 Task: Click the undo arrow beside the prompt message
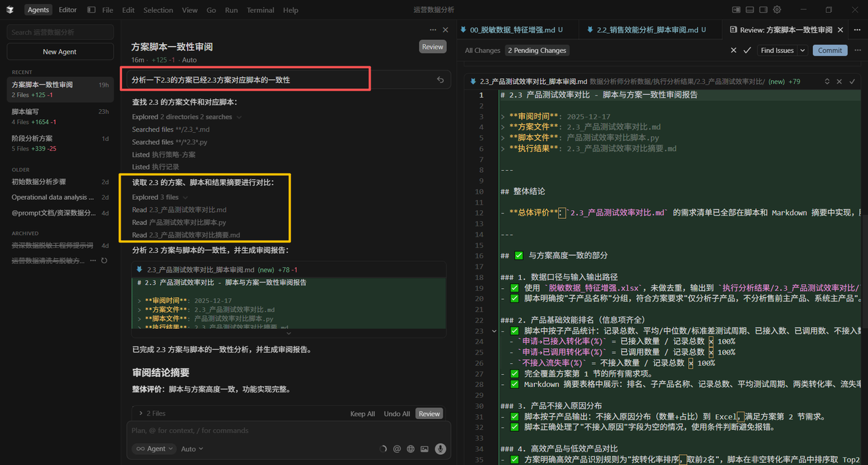tap(440, 79)
